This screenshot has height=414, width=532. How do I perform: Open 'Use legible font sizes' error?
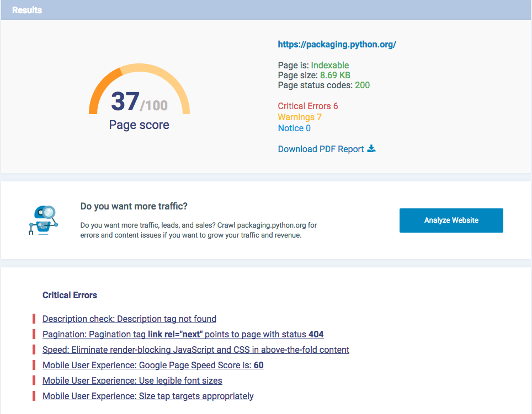(132, 381)
